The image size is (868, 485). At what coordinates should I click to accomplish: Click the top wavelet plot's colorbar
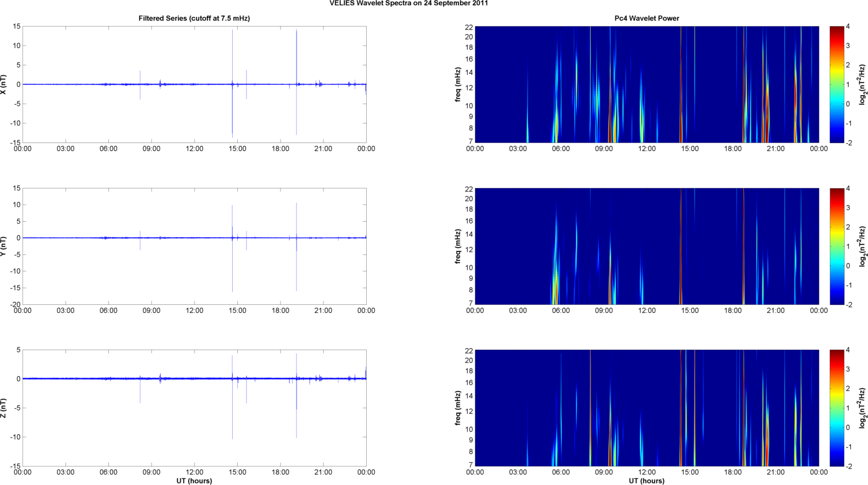click(x=836, y=84)
